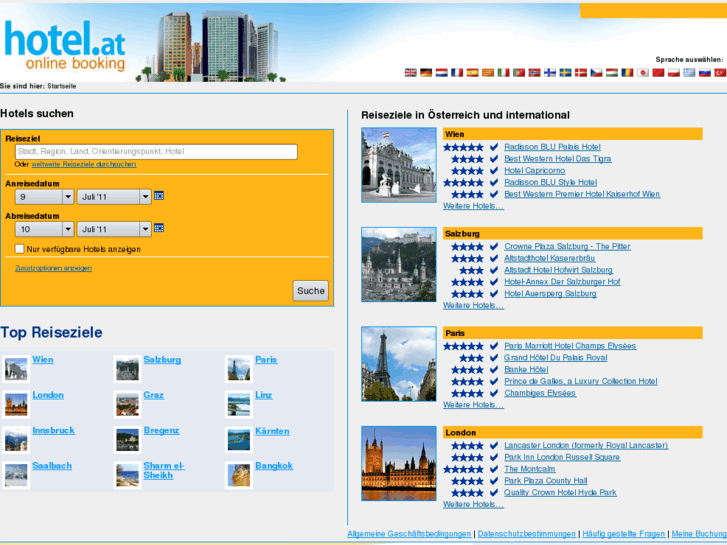Choose the Turkish flag icon
Viewport: 727px width, 545px height.
720,73
